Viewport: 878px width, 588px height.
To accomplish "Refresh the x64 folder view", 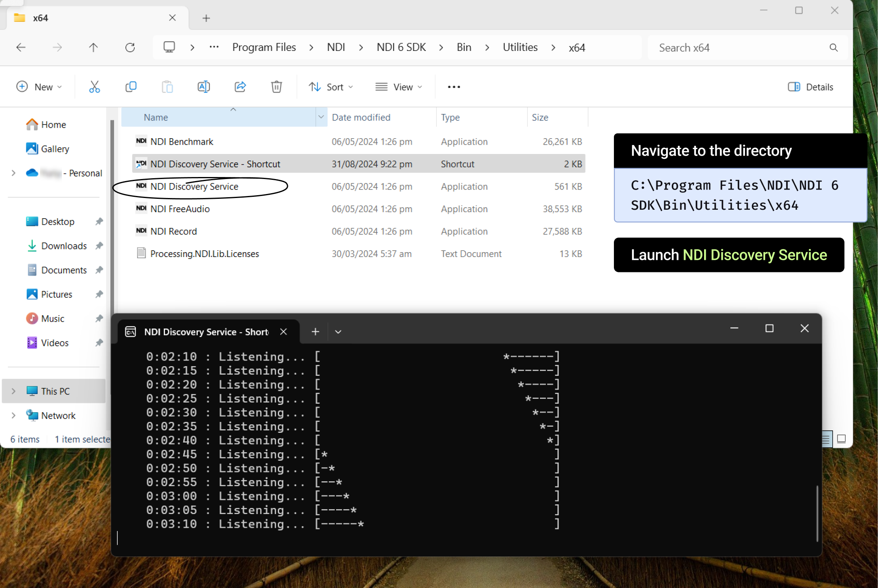I will pos(130,48).
